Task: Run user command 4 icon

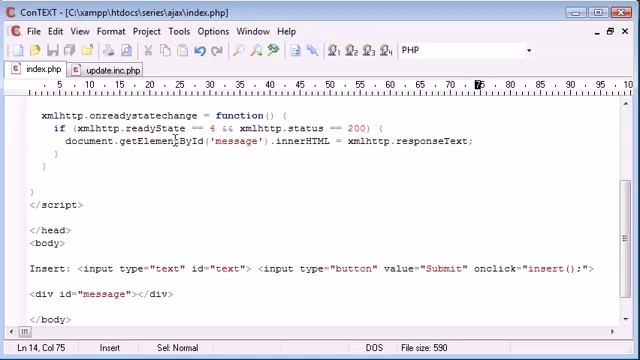Action: point(386,50)
